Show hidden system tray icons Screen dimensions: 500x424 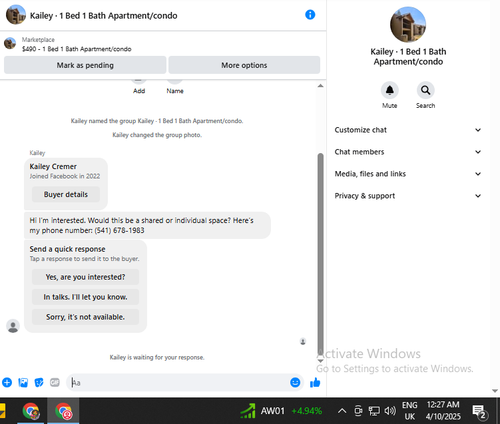[x=342, y=411]
